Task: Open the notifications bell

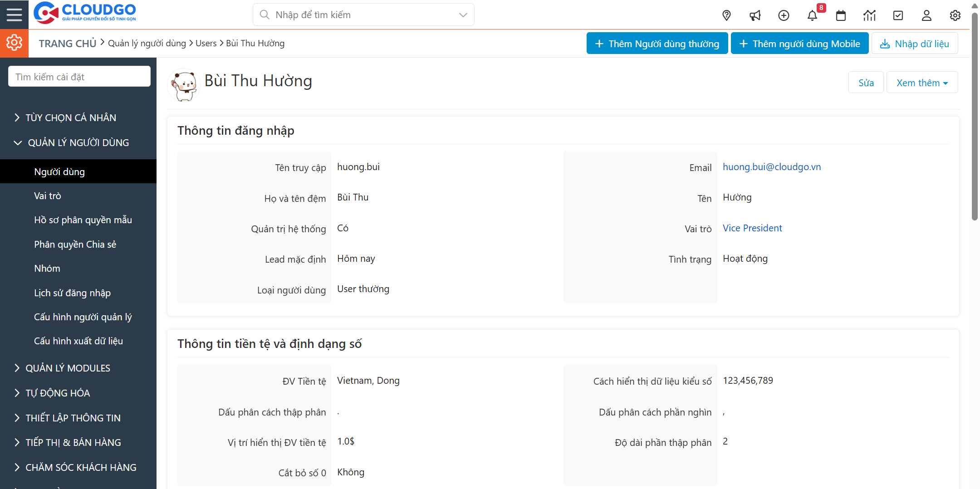Action: click(x=812, y=15)
